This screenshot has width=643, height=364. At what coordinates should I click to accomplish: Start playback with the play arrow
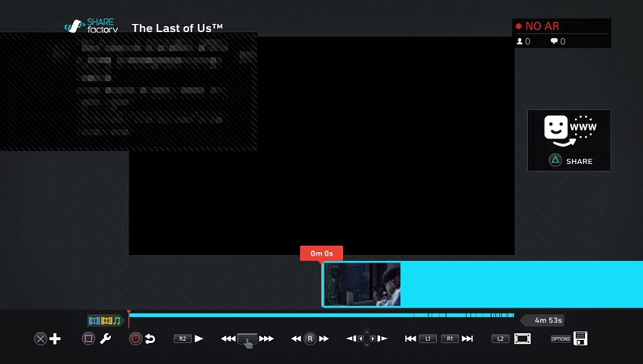[x=199, y=339]
